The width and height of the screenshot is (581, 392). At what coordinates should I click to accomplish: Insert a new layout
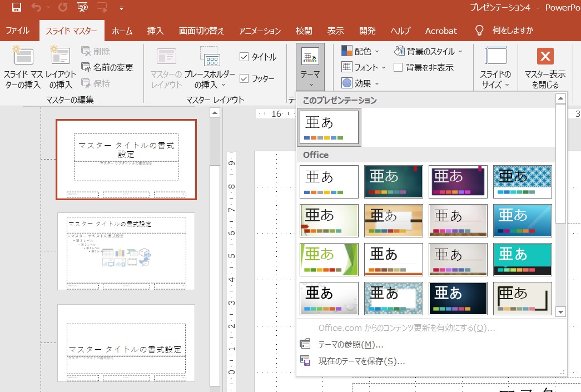point(61,67)
